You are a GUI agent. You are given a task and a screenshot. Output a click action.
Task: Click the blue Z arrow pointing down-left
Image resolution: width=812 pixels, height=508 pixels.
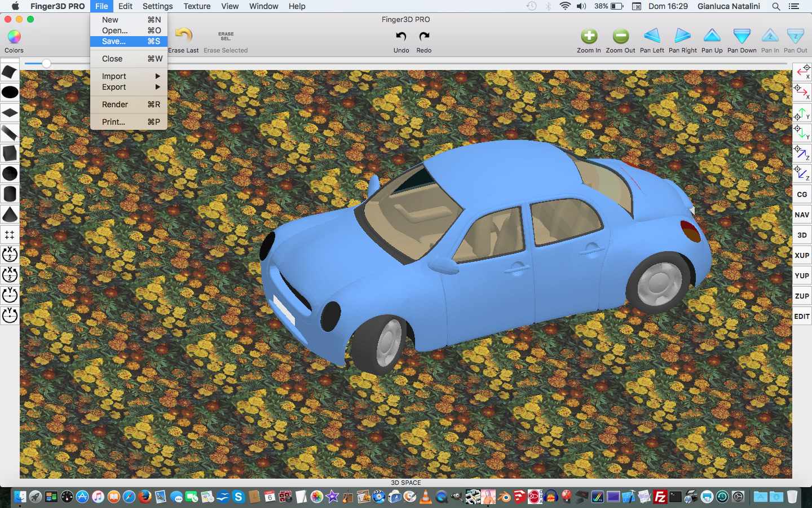coord(802,173)
